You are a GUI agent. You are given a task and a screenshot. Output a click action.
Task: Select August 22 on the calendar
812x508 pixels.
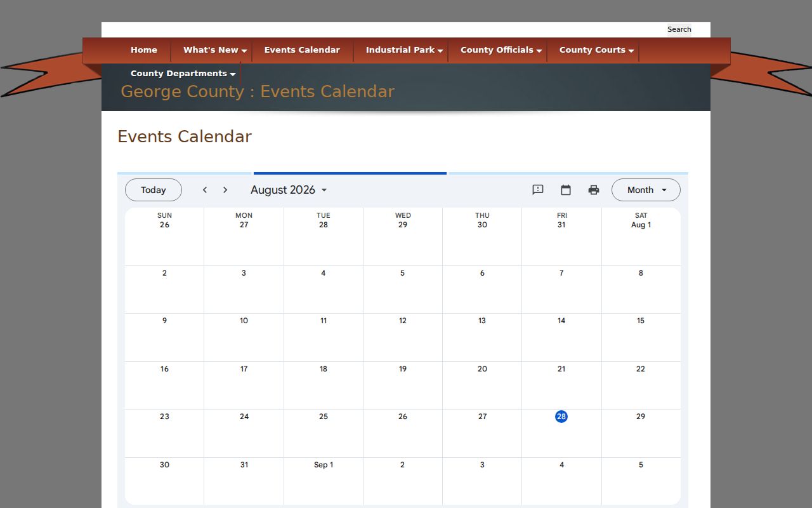point(641,369)
